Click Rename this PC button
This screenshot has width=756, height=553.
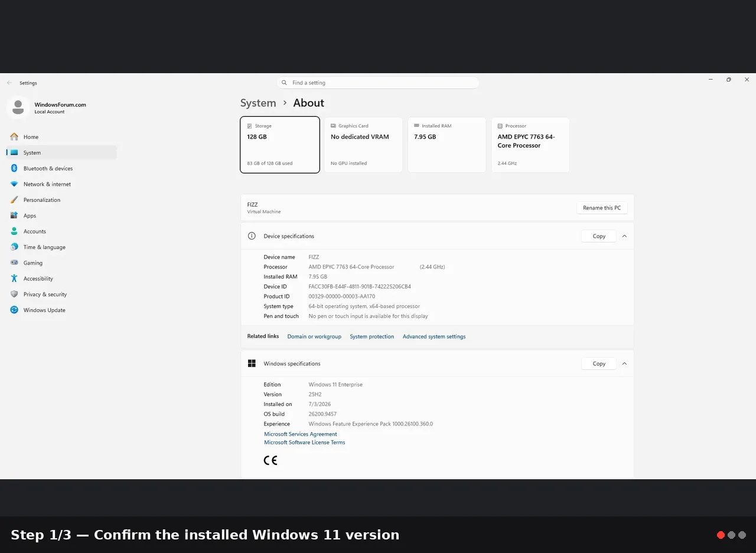(x=602, y=208)
